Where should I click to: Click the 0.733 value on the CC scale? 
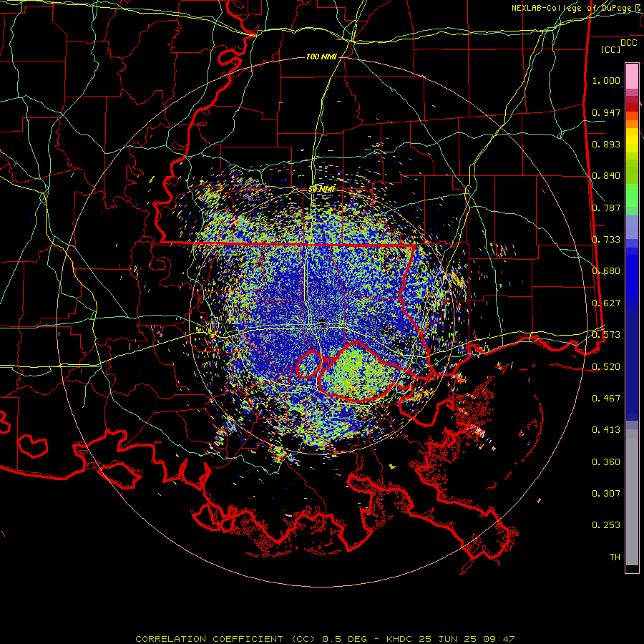(606, 240)
